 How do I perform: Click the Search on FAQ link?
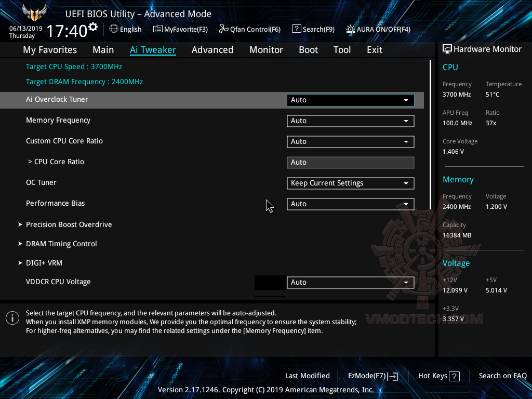tap(502, 376)
